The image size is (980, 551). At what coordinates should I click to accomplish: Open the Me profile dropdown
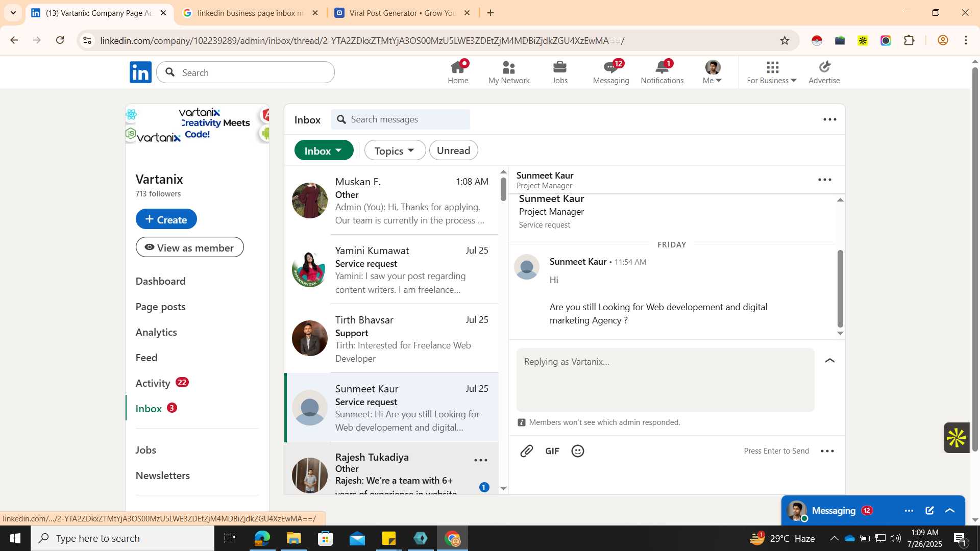[x=713, y=72]
